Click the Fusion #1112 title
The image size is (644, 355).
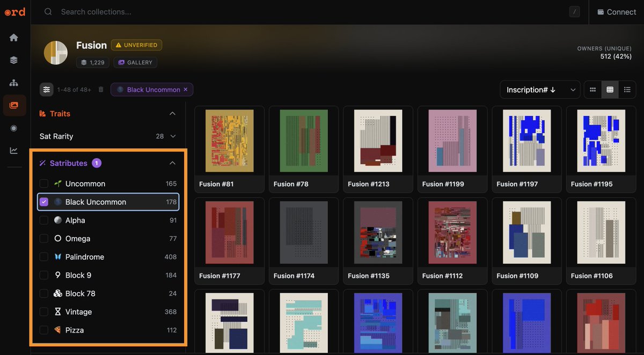coord(442,276)
